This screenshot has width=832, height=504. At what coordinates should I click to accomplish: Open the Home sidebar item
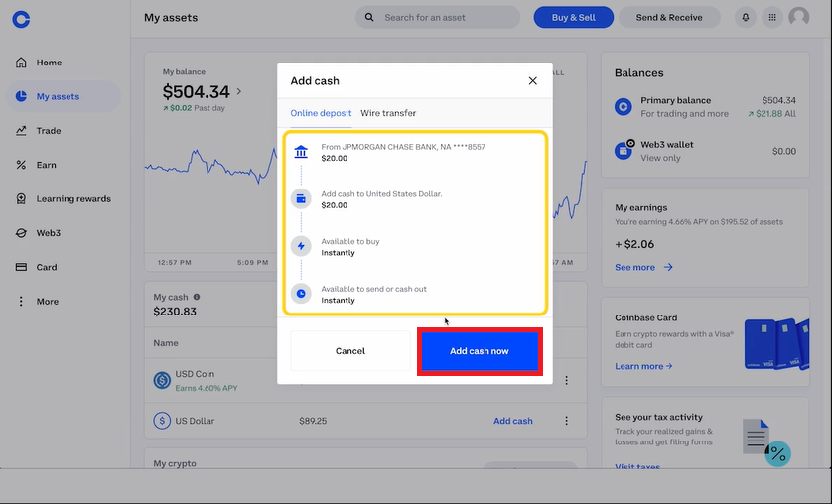64,63
